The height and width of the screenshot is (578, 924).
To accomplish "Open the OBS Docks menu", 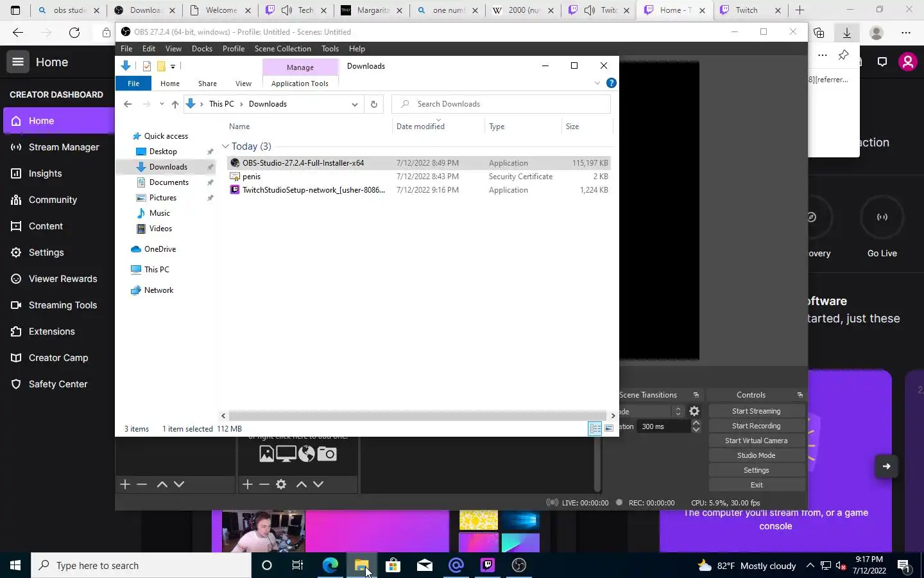I will pos(201,49).
